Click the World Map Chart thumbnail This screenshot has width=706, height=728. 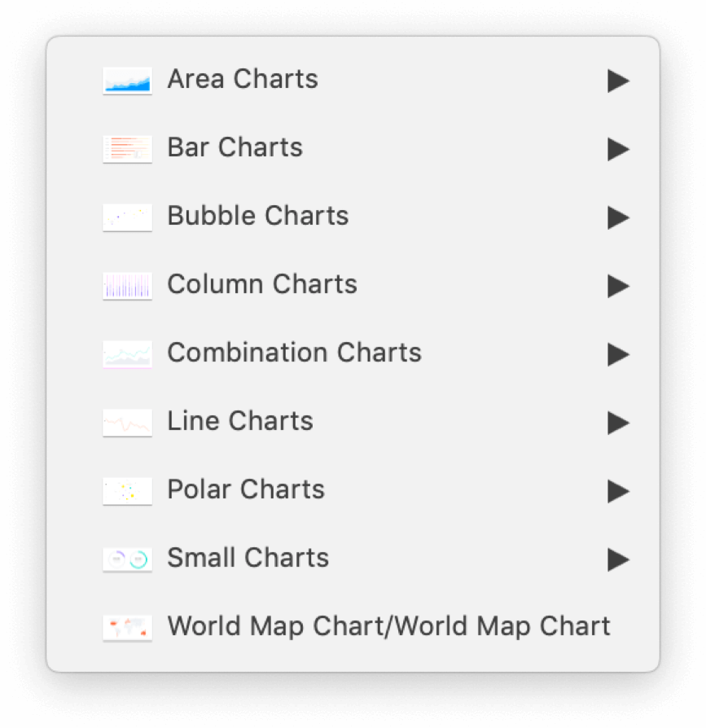click(x=127, y=628)
